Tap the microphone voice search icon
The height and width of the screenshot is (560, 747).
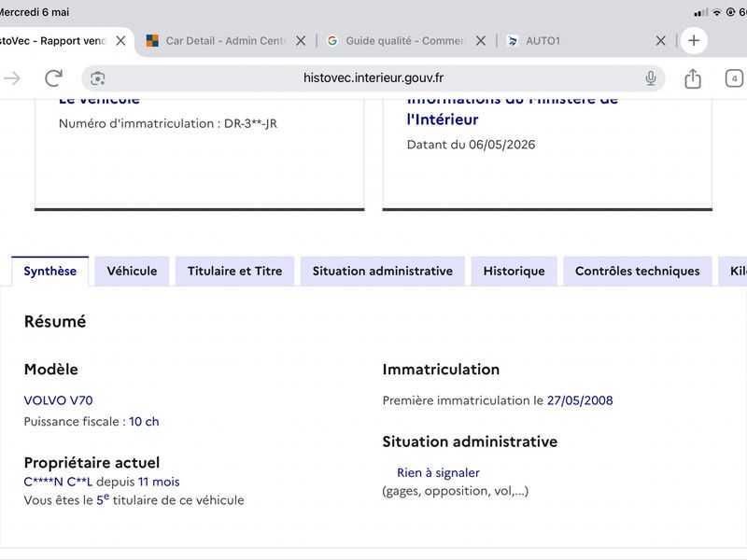[650, 78]
